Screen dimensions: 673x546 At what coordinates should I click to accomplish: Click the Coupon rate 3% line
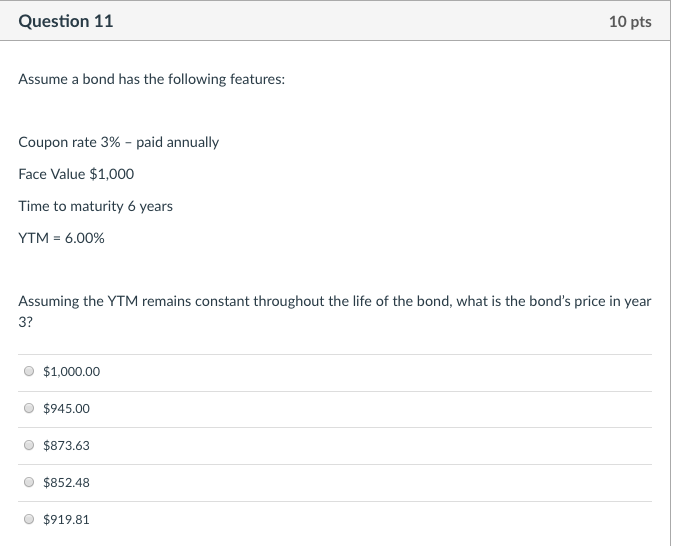[118, 142]
